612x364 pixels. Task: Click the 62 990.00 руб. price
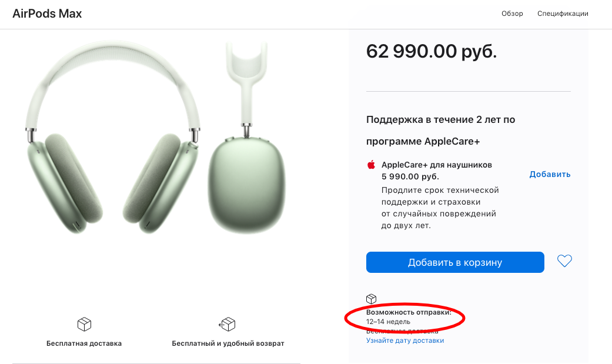pyautogui.click(x=431, y=51)
